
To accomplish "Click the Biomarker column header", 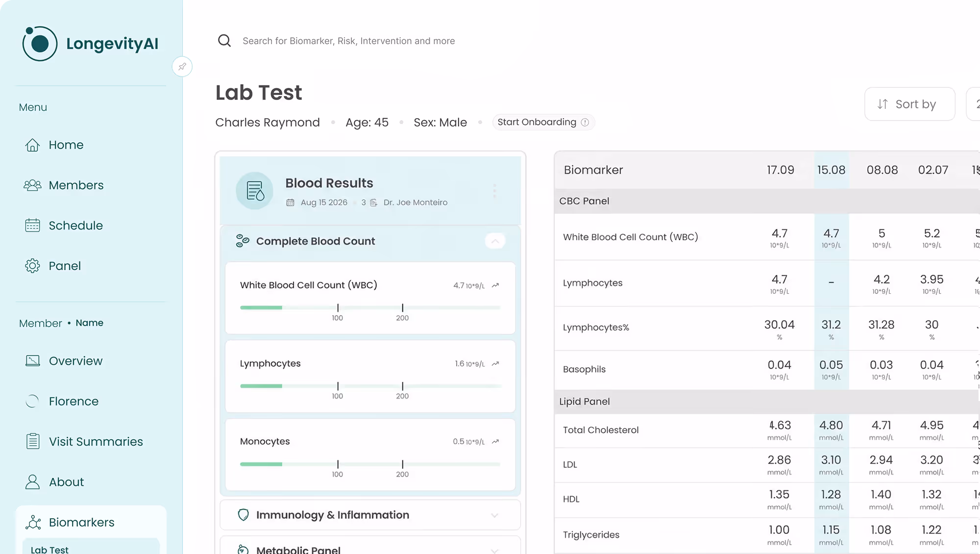I will pyautogui.click(x=593, y=170).
